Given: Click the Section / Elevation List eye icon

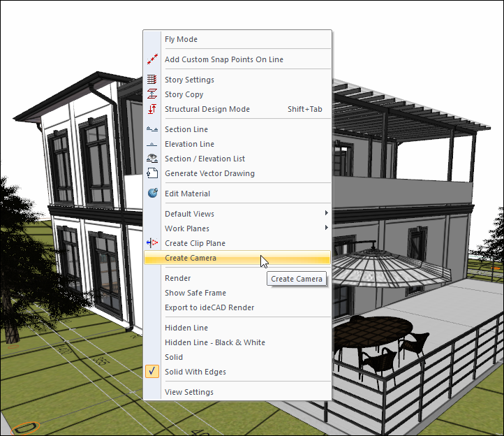Looking at the screenshot, I should tap(152, 159).
